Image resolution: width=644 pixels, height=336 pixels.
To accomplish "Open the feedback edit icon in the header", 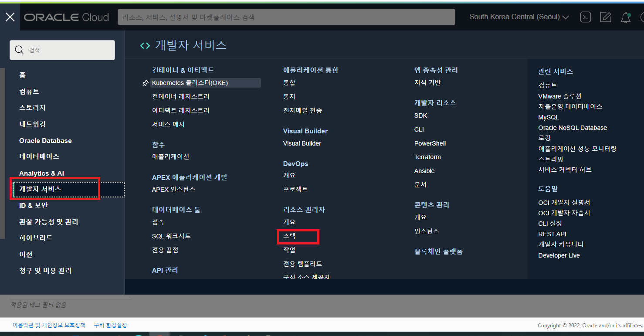I will pyautogui.click(x=606, y=17).
